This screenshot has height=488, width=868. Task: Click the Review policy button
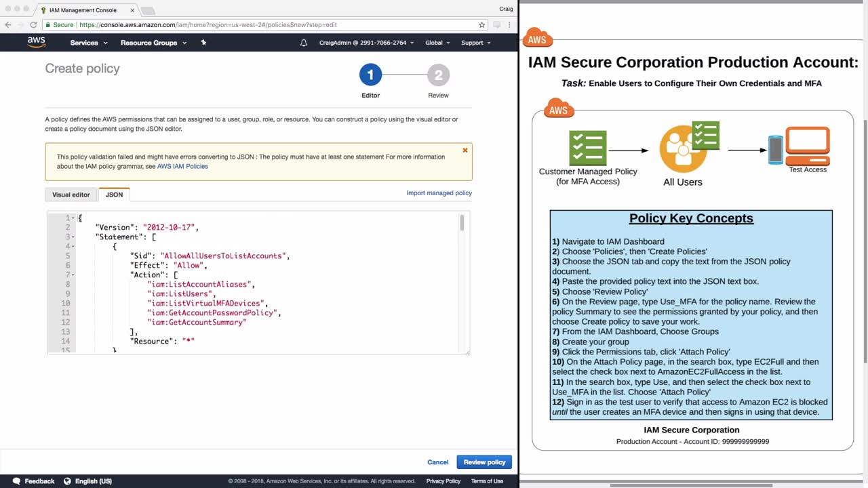(x=484, y=462)
